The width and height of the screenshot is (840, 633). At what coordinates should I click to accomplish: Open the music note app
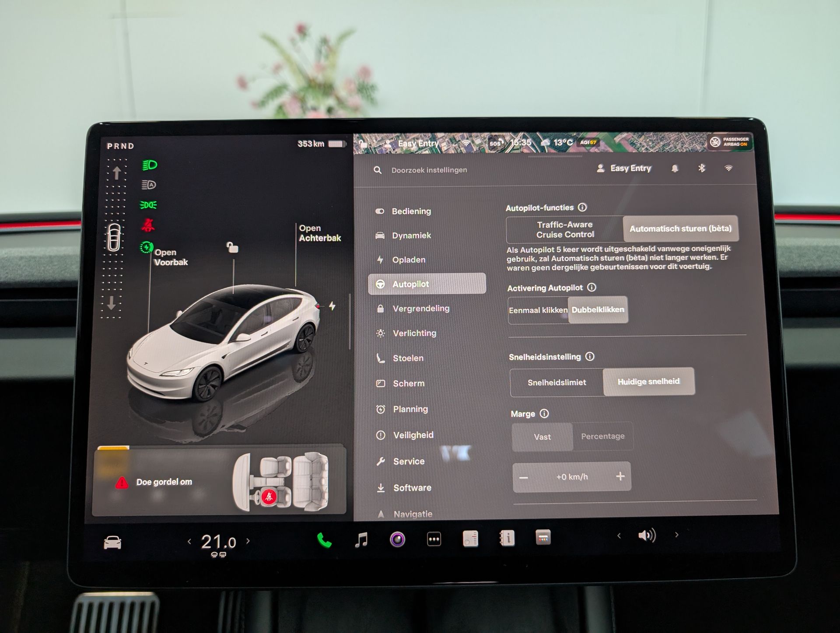coord(361,540)
